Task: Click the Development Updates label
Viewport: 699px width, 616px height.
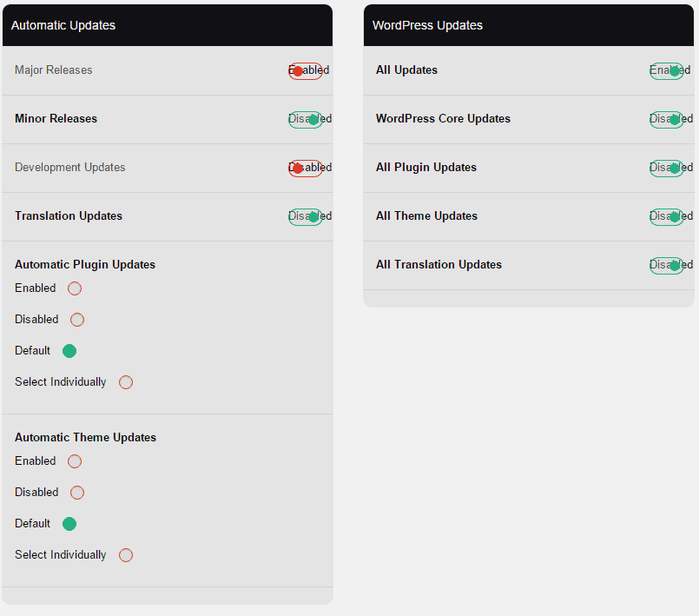Action: [70, 168]
